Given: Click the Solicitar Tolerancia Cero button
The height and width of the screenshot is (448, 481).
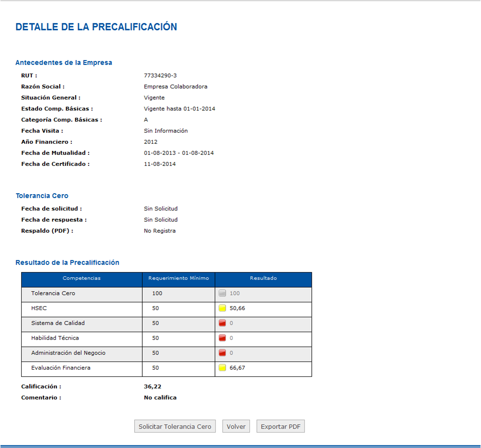Looking at the screenshot, I should point(175,426).
